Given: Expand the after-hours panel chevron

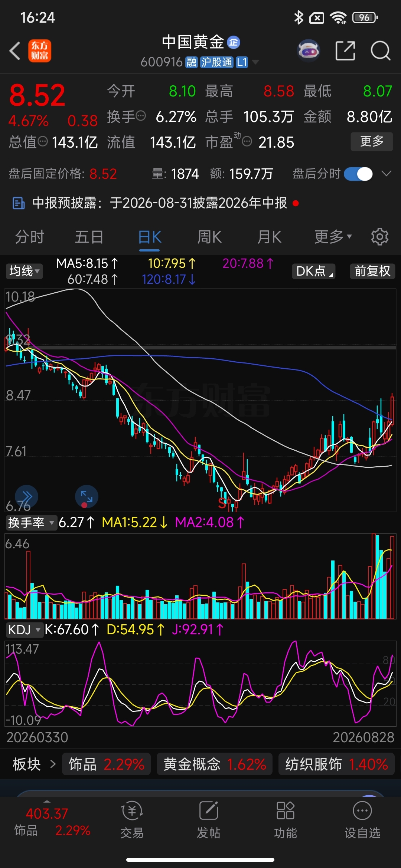Looking at the screenshot, I should (x=387, y=174).
